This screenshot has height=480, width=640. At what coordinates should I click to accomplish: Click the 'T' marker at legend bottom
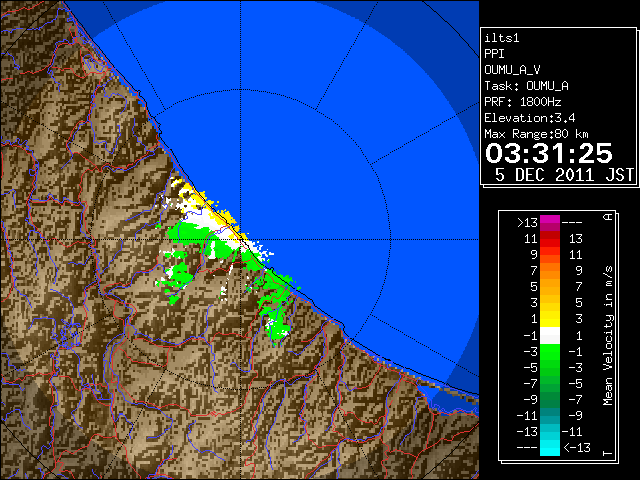pos(608,453)
